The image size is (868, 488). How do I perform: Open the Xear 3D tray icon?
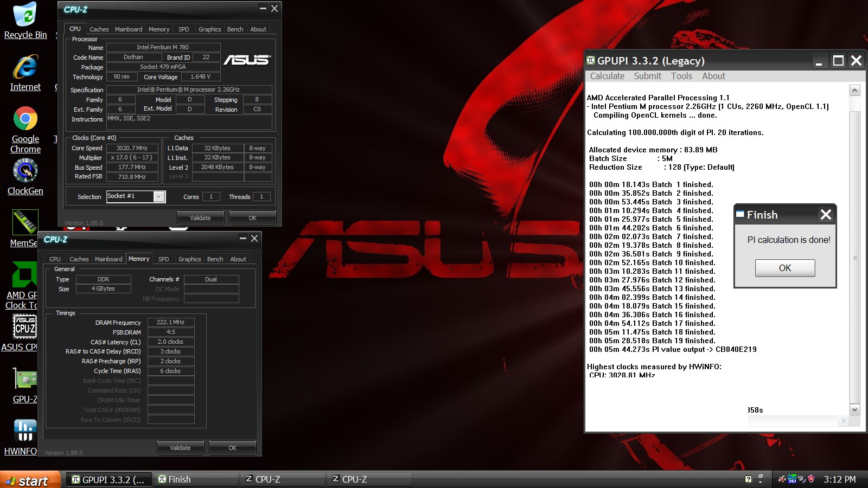point(792,479)
